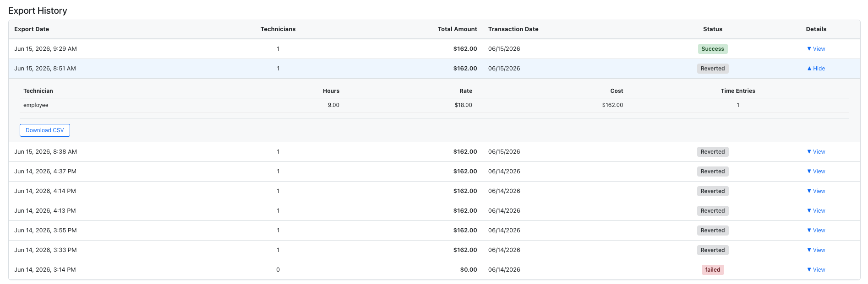This screenshot has height=284, width=868.
Task: View details for Jun 14 3:55 PM export
Action: [x=816, y=230]
